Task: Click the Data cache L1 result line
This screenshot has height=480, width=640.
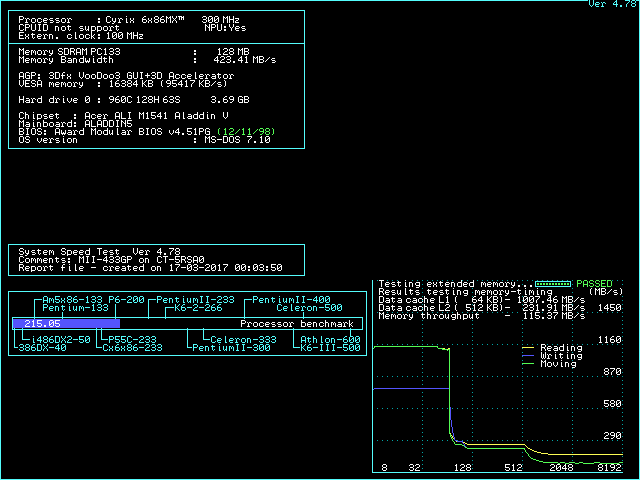Action: (481, 300)
